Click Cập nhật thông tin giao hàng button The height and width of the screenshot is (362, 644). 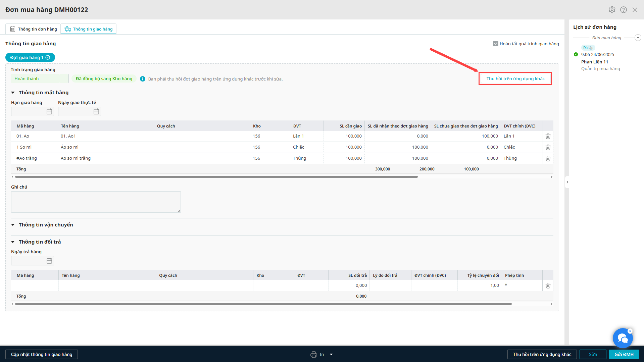(42, 354)
